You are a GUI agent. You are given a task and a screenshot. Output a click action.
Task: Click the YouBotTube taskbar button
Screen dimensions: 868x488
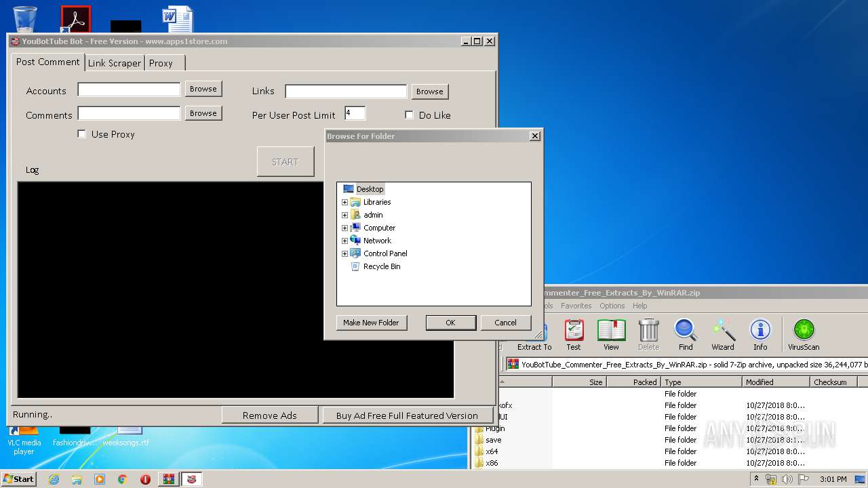point(192,479)
